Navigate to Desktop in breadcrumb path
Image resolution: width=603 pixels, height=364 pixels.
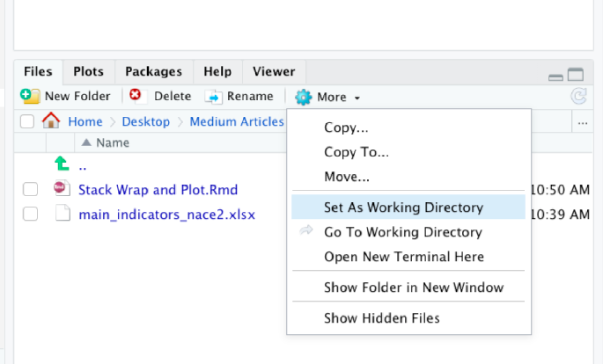click(145, 121)
